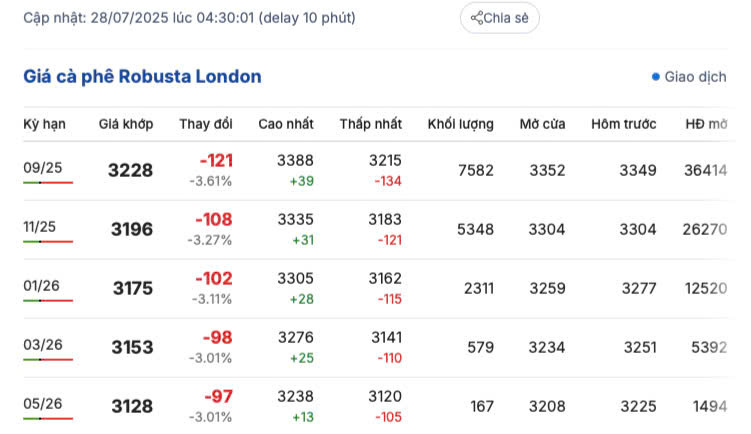Sort by the Giá khớp column
This screenshot has width=751, height=434.
(126, 124)
